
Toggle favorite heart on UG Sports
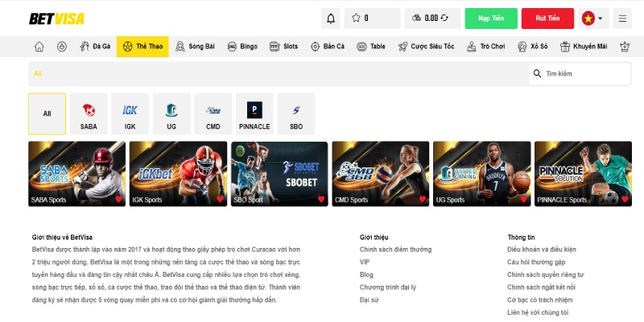click(524, 199)
